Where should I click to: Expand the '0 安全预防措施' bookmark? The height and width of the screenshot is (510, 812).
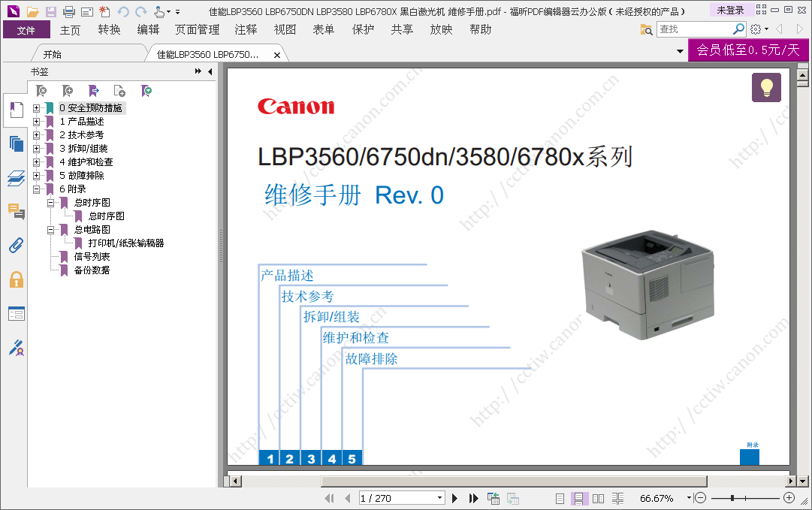pos(36,108)
